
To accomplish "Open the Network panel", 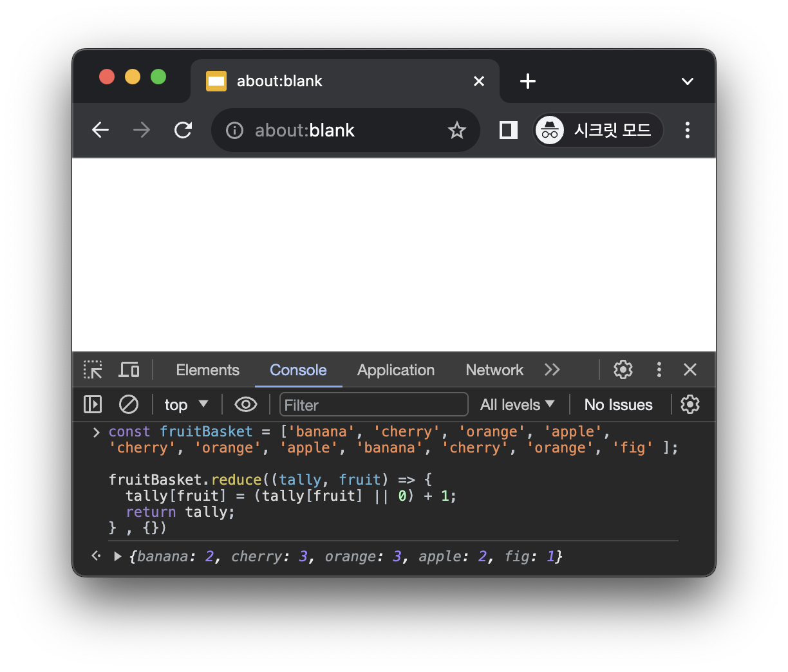I will click(x=494, y=370).
